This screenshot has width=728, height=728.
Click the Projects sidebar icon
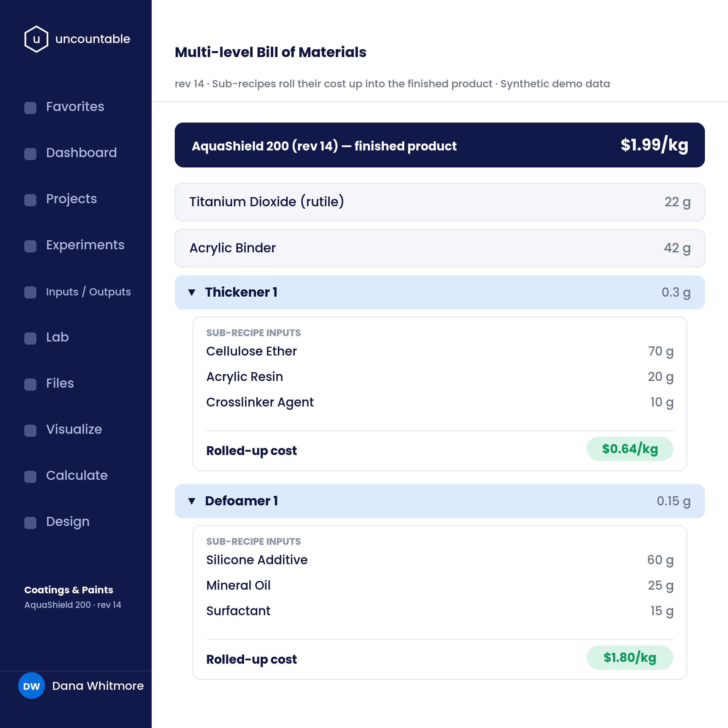31,200
